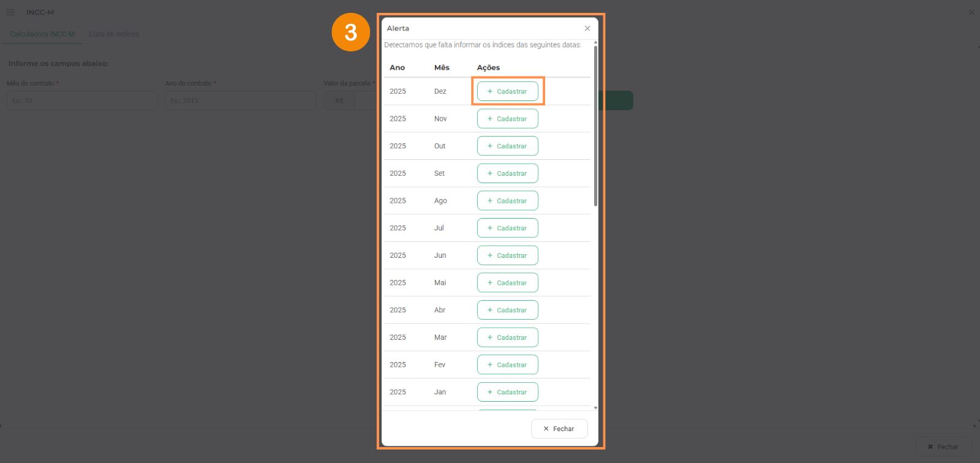Image resolution: width=980 pixels, height=463 pixels.
Task: Select the Calculadora INCC-M tab
Action: [x=42, y=34]
